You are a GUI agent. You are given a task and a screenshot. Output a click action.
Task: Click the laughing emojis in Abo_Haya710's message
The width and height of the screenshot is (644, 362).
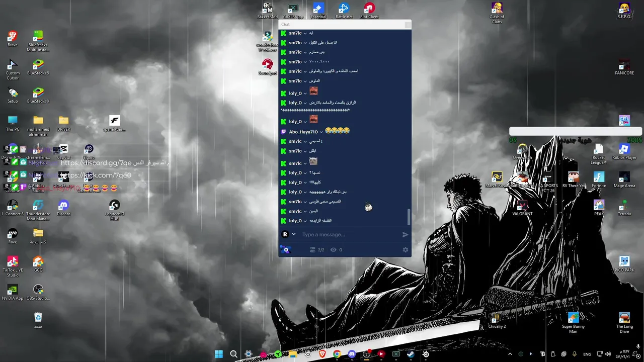(x=337, y=131)
